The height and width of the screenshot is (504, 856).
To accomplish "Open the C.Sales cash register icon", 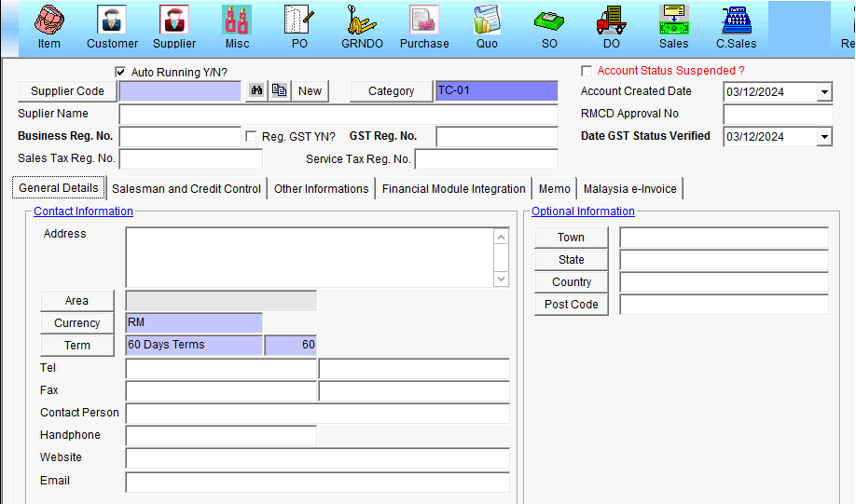I will (736, 20).
